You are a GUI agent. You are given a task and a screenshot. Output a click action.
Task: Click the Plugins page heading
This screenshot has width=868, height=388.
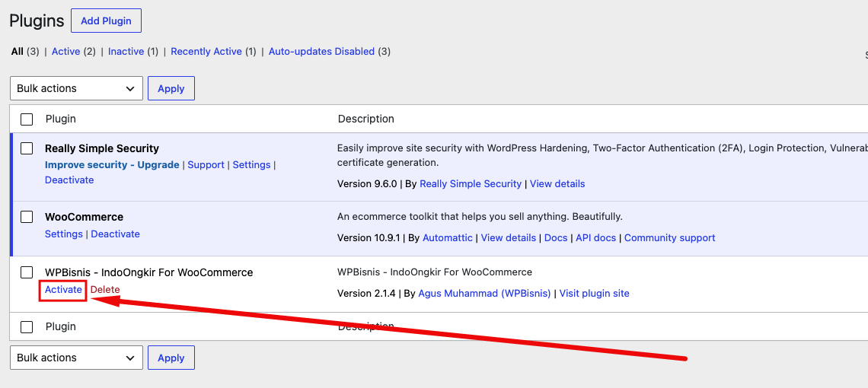tap(37, 21)
